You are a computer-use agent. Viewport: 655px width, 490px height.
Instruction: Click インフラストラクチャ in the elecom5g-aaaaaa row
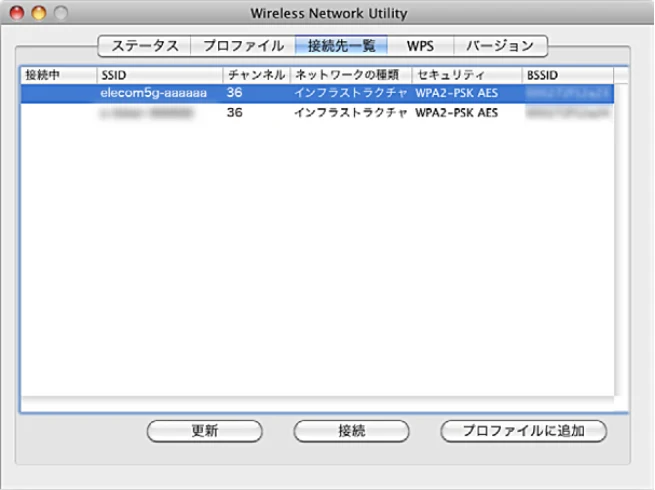pyautogui.click(x=350, y=93)
